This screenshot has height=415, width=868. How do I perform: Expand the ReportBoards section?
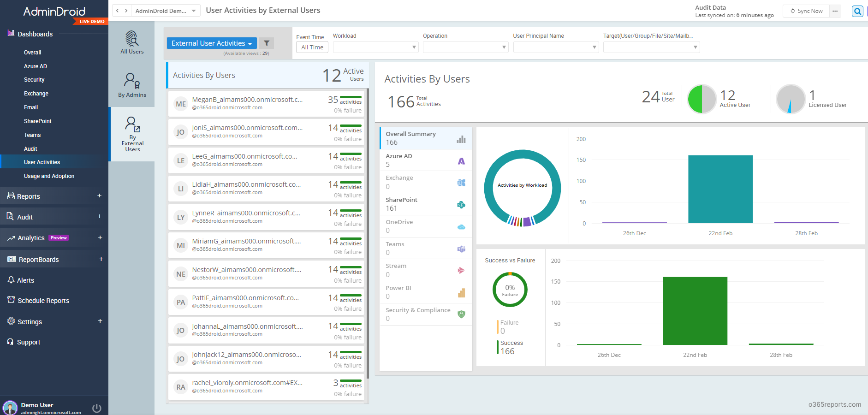101,259
